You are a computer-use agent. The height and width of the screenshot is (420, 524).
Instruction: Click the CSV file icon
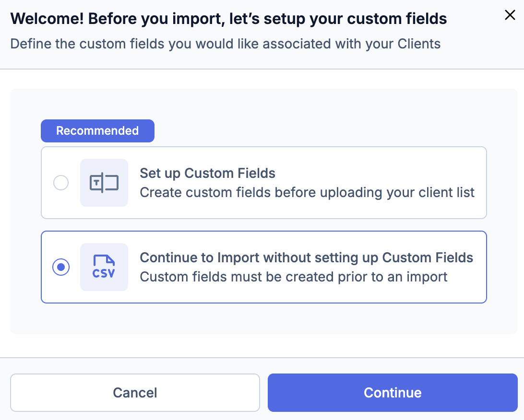click(104, 267)
